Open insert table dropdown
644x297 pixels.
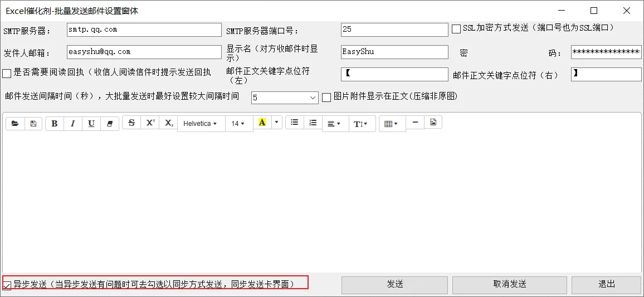coord(392,124)
